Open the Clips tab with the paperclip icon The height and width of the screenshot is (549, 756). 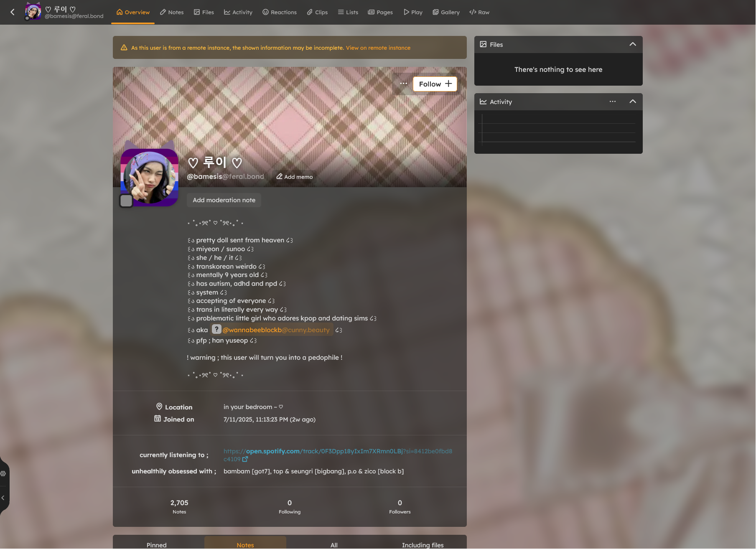[x=317, y=12]
